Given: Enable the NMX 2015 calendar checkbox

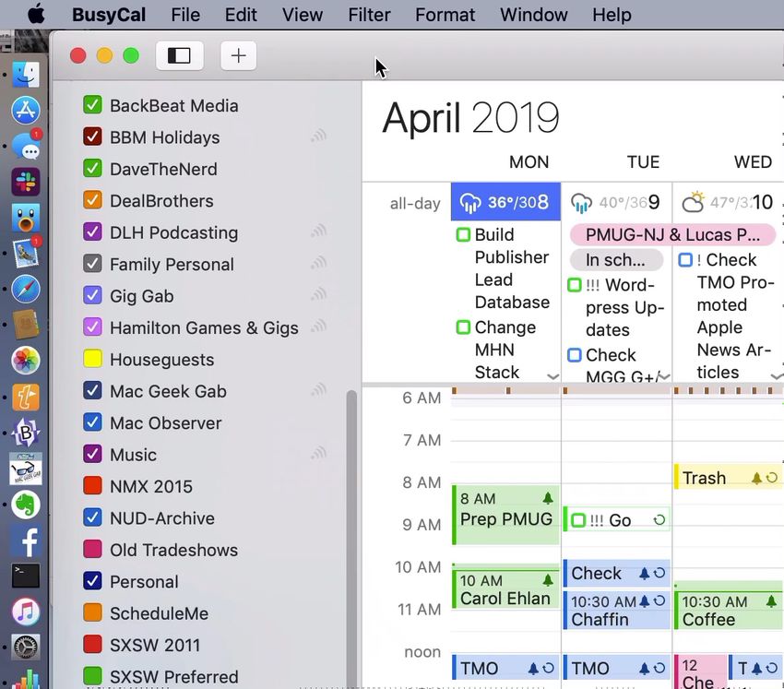Looking at the screenshot, I should pyautogui.click(x=92, y=486).
